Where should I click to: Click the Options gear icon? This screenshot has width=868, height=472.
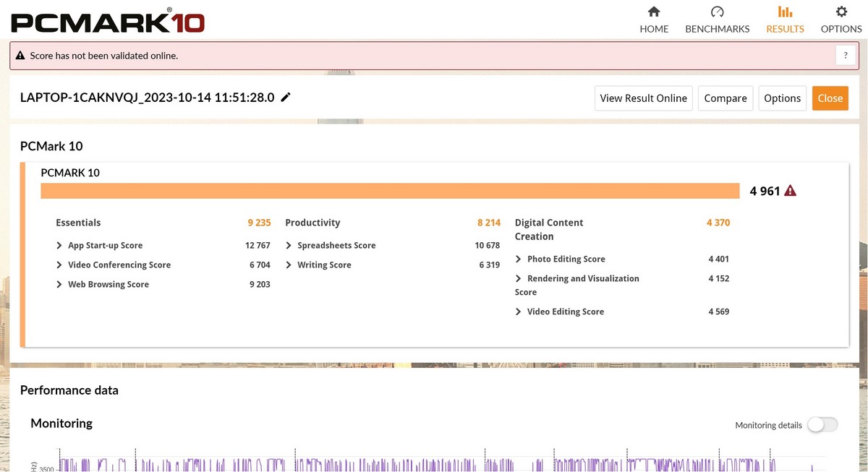(841, 12)
